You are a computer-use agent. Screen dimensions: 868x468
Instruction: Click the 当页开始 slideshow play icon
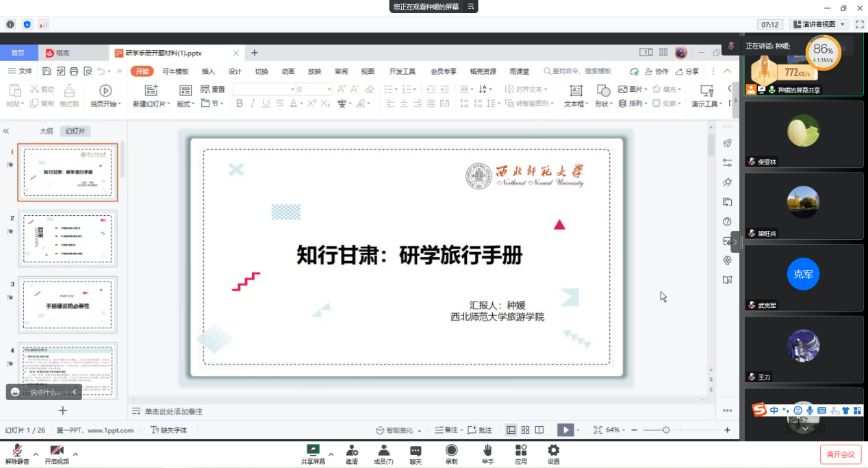(x=105, y=90)
